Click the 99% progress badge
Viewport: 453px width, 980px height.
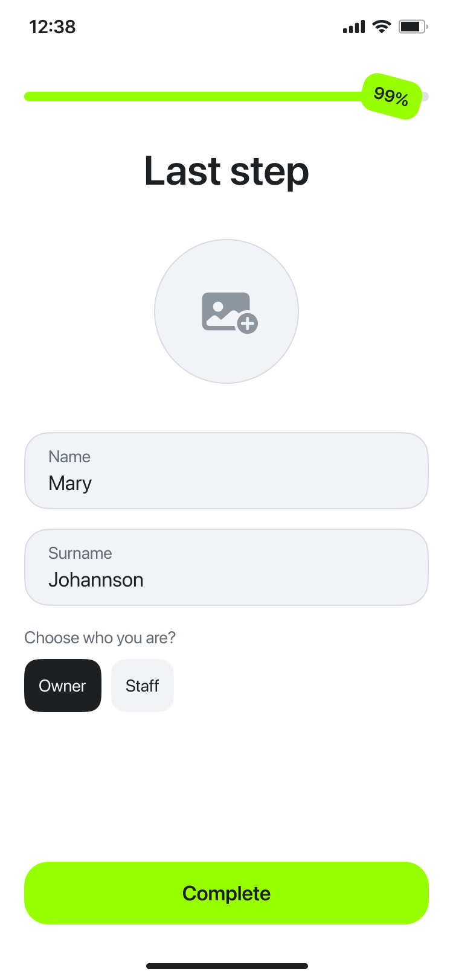391,97
